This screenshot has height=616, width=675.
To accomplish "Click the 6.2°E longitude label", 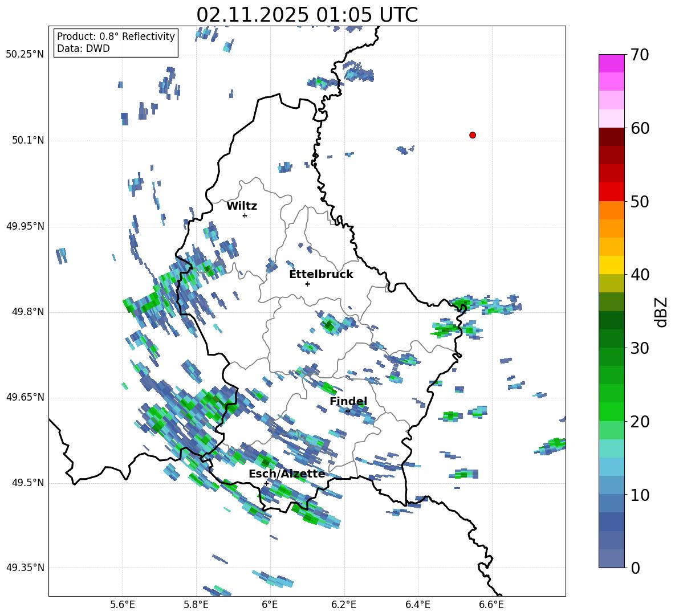I will point(344,605).
